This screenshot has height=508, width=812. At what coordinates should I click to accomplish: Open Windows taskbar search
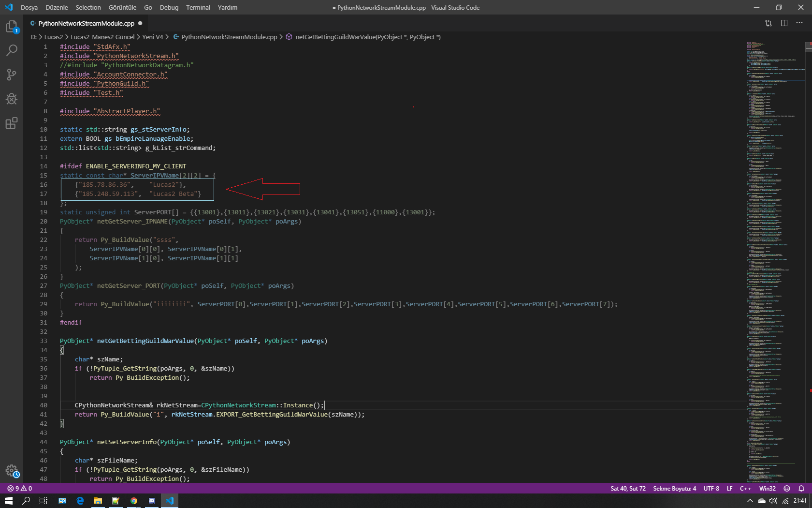click(x=26, y=501)
